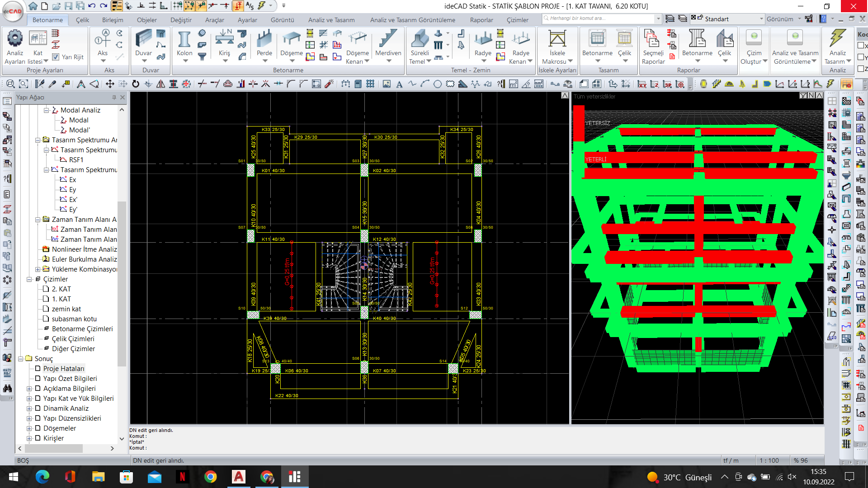
Task: Open the Çelik ribbon tab
Action: coord(82,20)
